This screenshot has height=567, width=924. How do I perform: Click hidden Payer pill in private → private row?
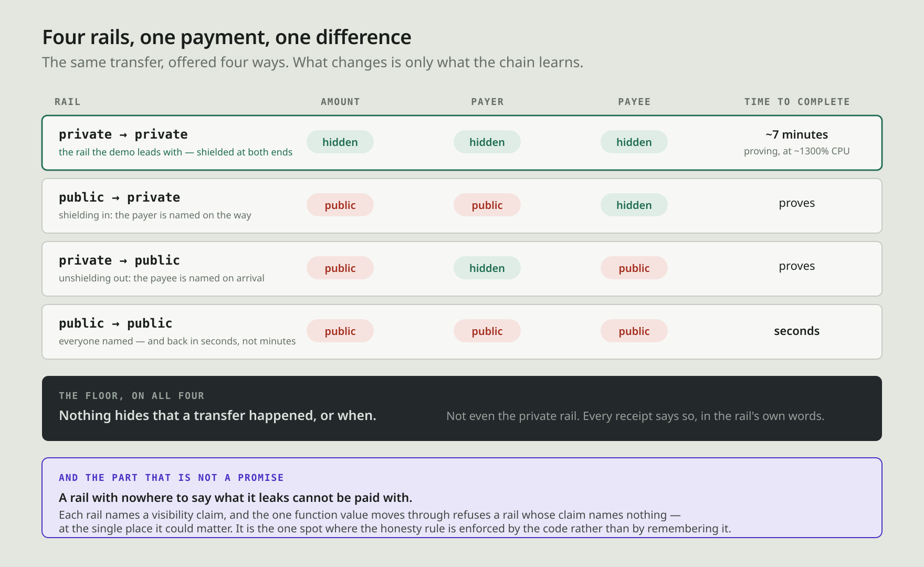click(x=487, y=142)
